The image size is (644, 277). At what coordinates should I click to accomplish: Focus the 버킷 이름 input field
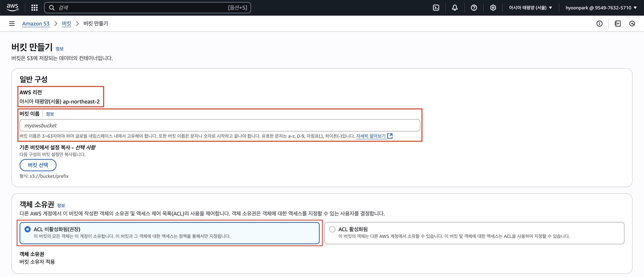pyautogui.click(x=220, y=125)
